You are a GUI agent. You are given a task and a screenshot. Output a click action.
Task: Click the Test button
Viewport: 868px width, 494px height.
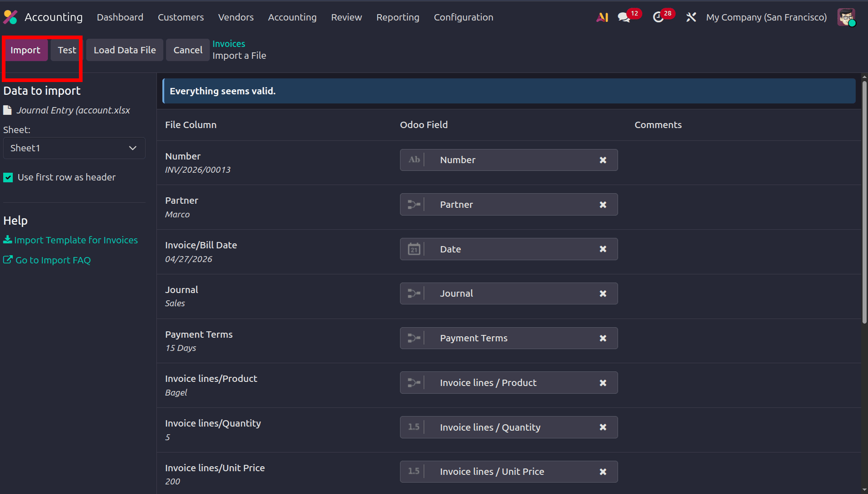(67, 50)
